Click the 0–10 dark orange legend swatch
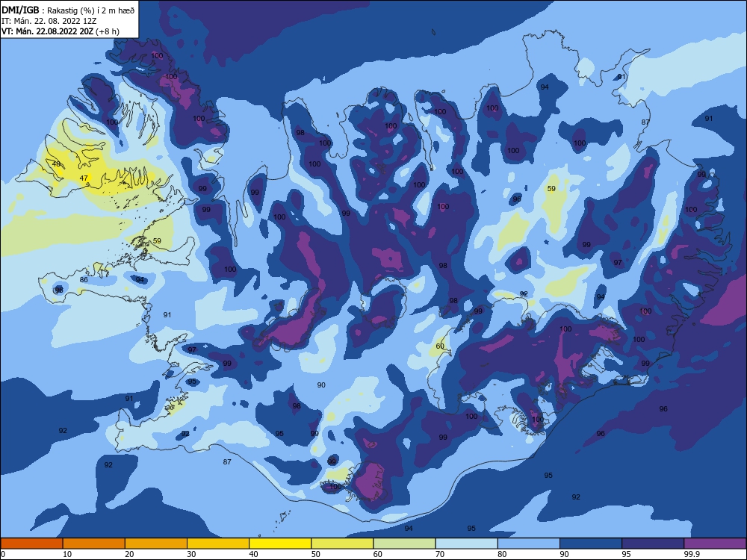This screenshot has height=560, width=747. point(31,544)
